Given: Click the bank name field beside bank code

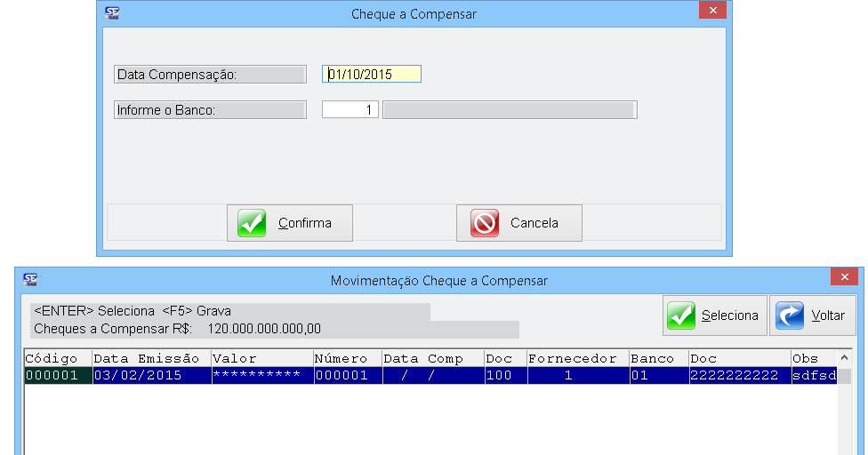Looking at the screenshot, I should tap(509, 110).
